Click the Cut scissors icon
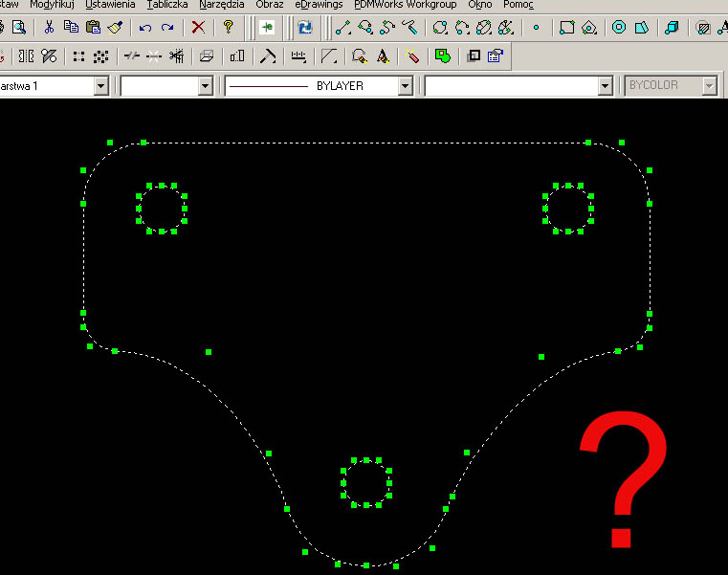This screenshot has width=728, height=575. [49, 28]
